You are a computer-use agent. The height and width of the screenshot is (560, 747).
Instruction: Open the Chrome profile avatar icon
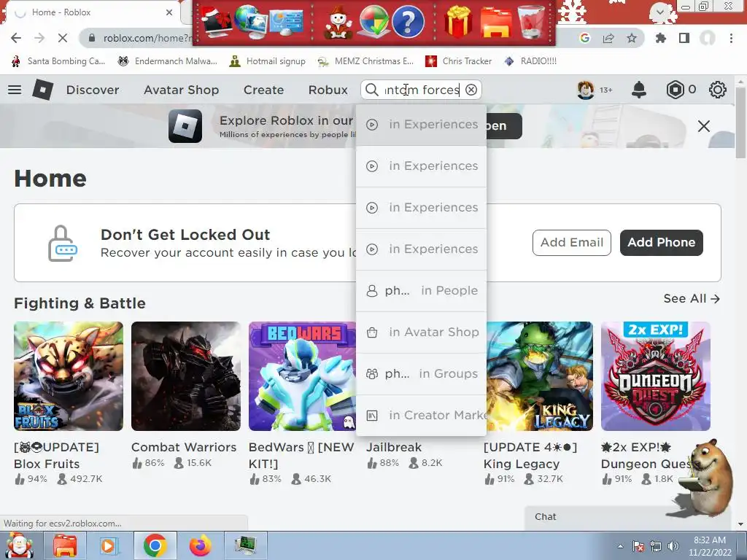(708, 38)
